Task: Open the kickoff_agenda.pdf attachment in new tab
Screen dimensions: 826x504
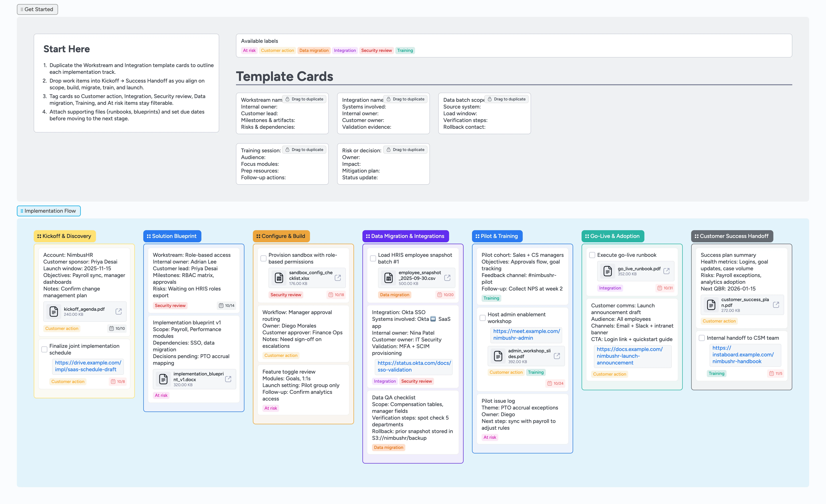Action: click(x=119, y=311)
